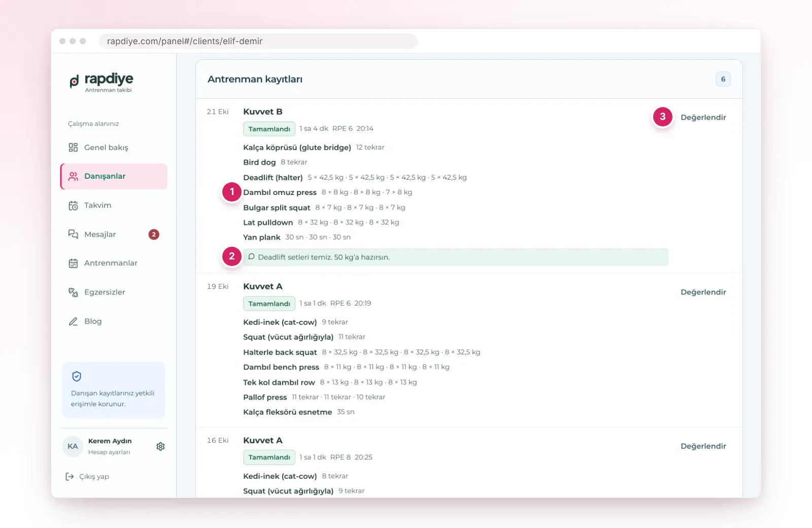Click Tamamlandı badge on 21 Eki workout

[x=269, y=129]
